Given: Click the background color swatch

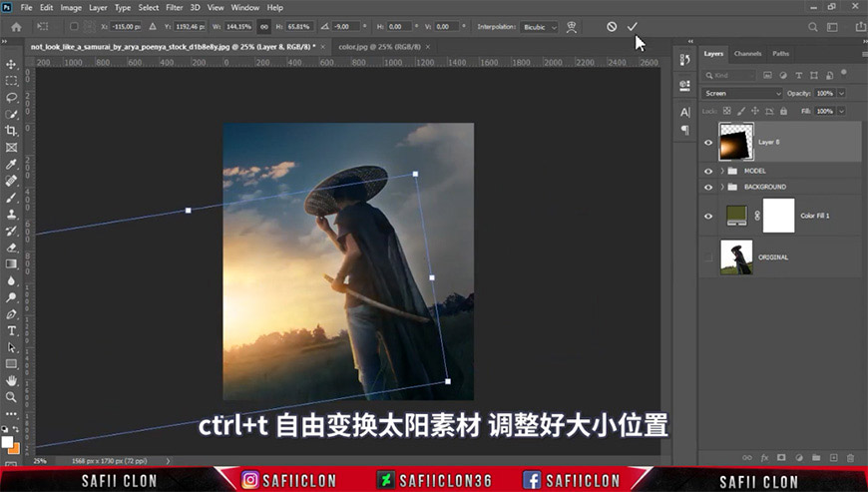Looking at the screenshot, I should [x=15, y=448].
